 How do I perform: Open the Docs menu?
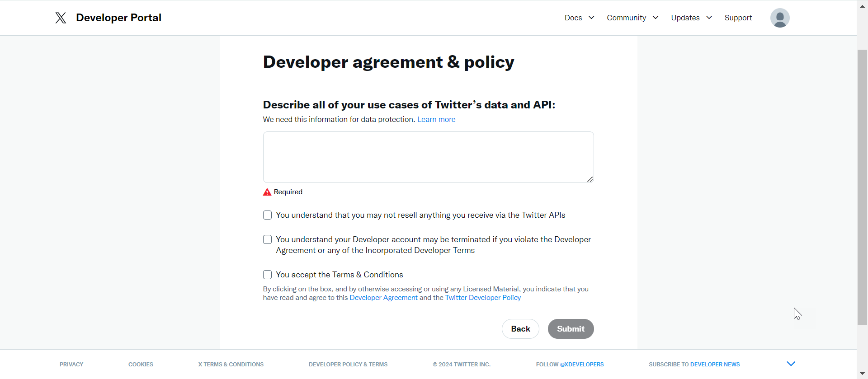(x=573, y=18)
